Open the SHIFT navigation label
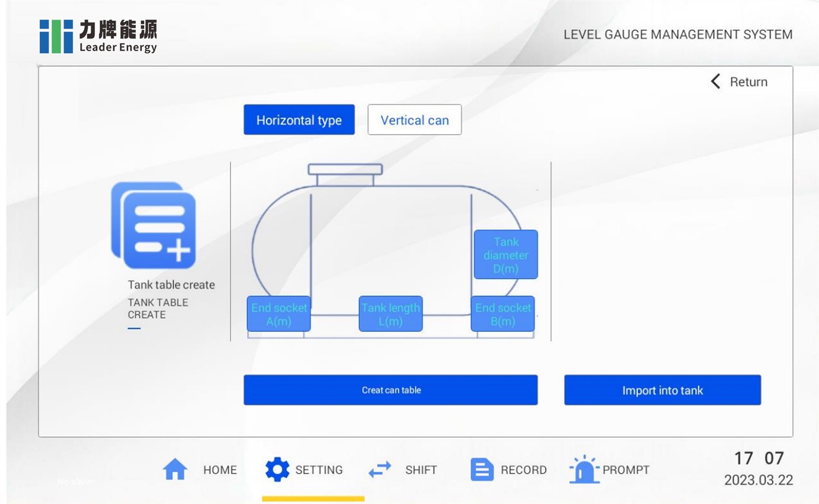The image size is (819, 504). 421,470
